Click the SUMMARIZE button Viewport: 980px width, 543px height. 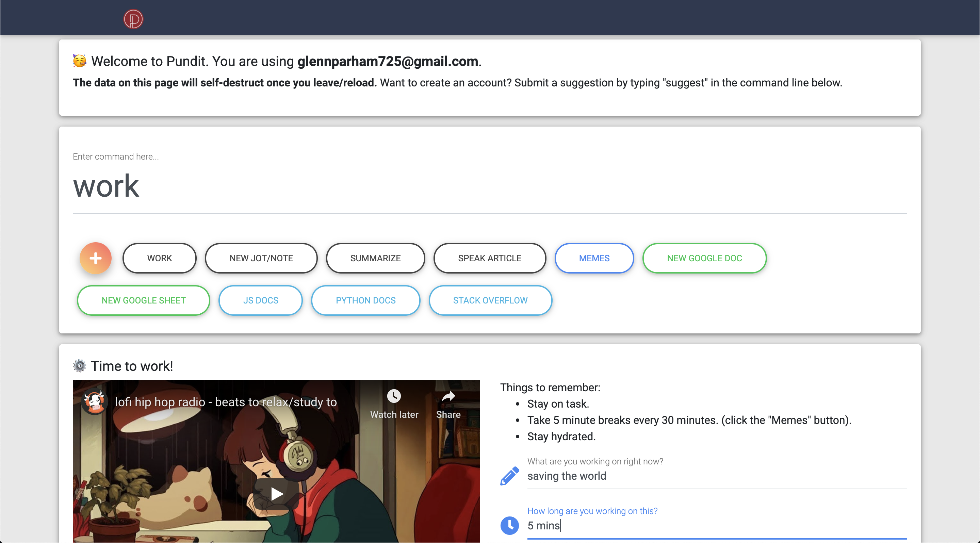click(375, 258)
